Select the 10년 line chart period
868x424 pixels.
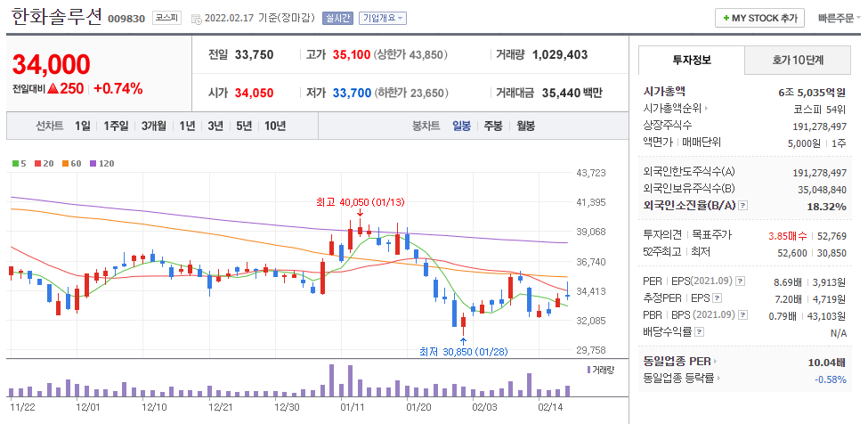275,126
